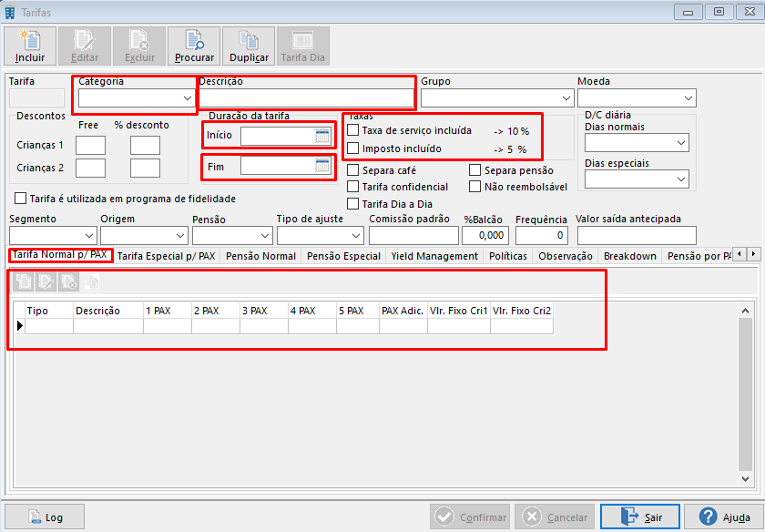Image resolution: width=765 pixels, height=532 pixels.
Task: Expand the Dias especiais dropdown
Action: click(681, 179)
